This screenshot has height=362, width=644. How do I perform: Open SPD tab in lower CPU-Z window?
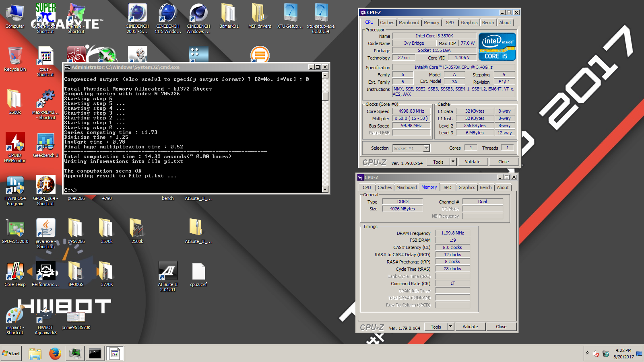(x=448, y=187)
